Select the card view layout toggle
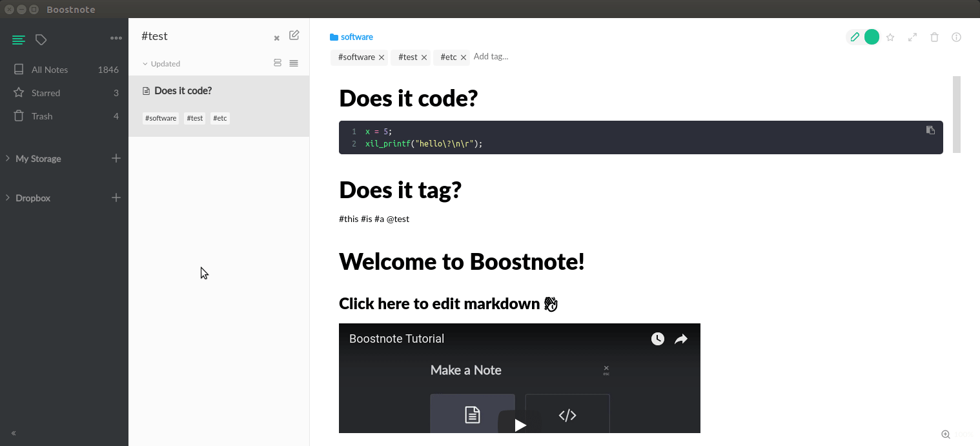 tap(278, 63)
